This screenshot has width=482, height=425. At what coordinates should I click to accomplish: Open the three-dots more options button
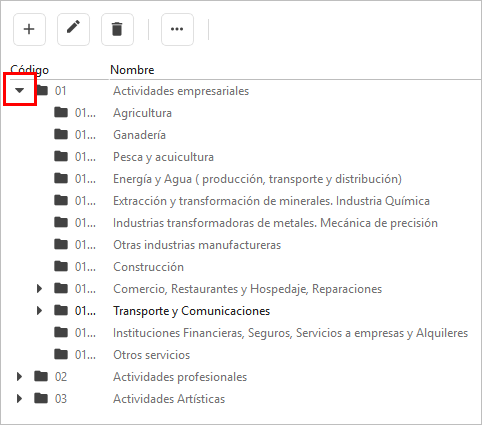point(177,29)
